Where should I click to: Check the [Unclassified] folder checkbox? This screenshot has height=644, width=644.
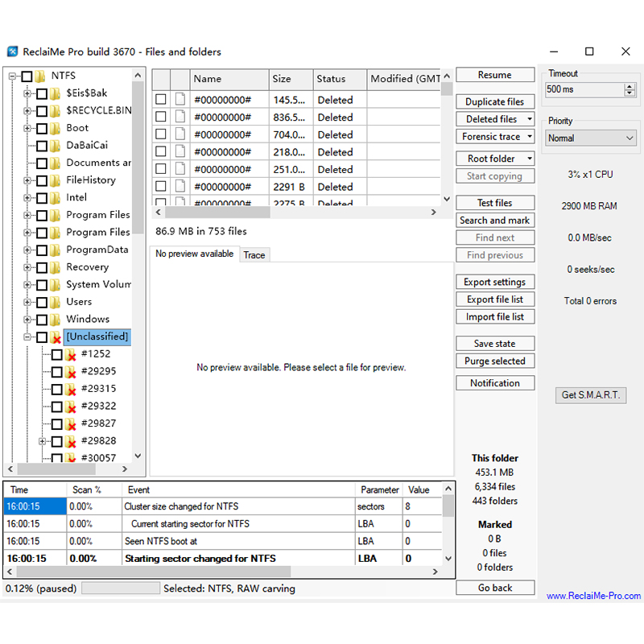(x=42, y=337)
